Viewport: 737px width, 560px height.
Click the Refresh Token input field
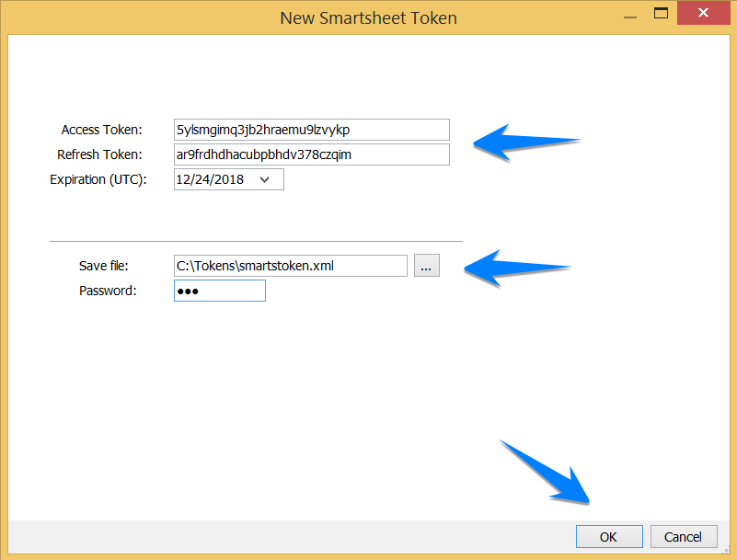tap(312, 154)
